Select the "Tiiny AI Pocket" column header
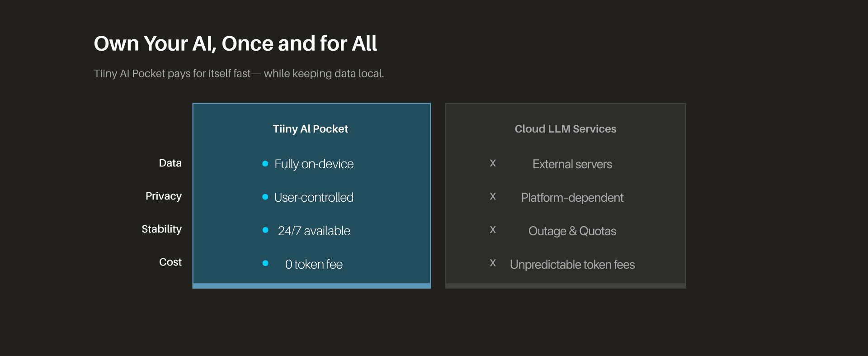 (311, 129)
